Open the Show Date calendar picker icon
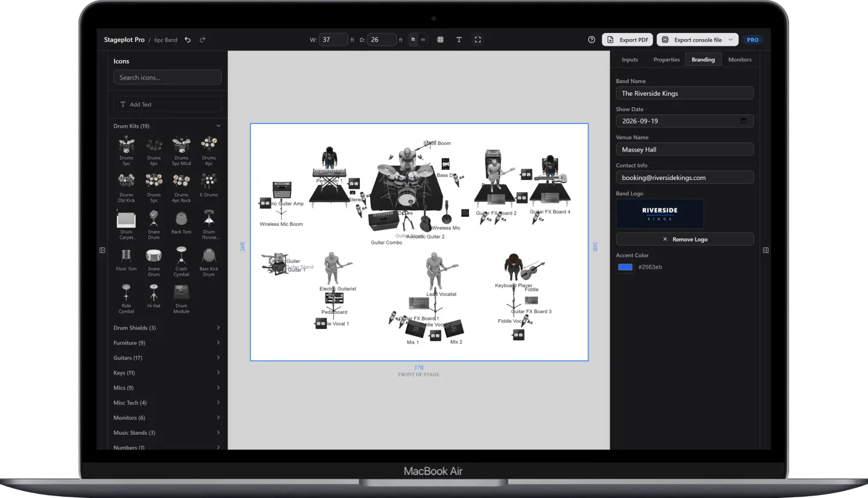868x498 pixels. (744, 121)
